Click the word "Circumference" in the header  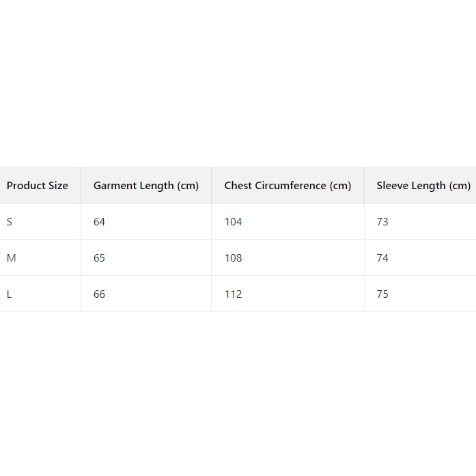(290, 186)
